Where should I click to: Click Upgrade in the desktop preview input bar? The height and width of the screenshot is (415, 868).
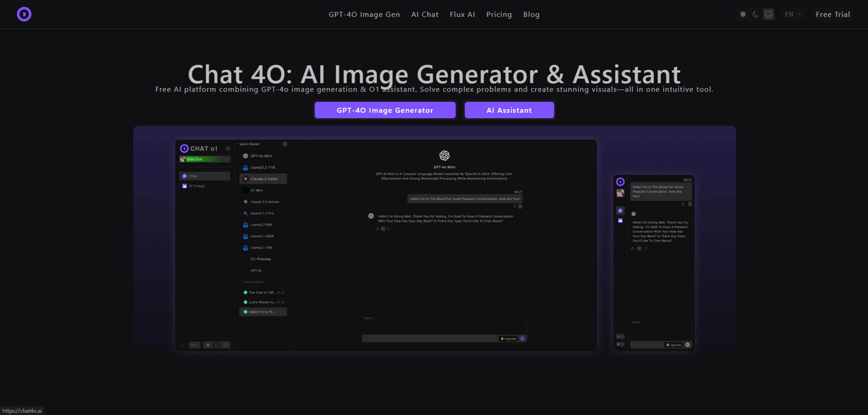point(508,339)
